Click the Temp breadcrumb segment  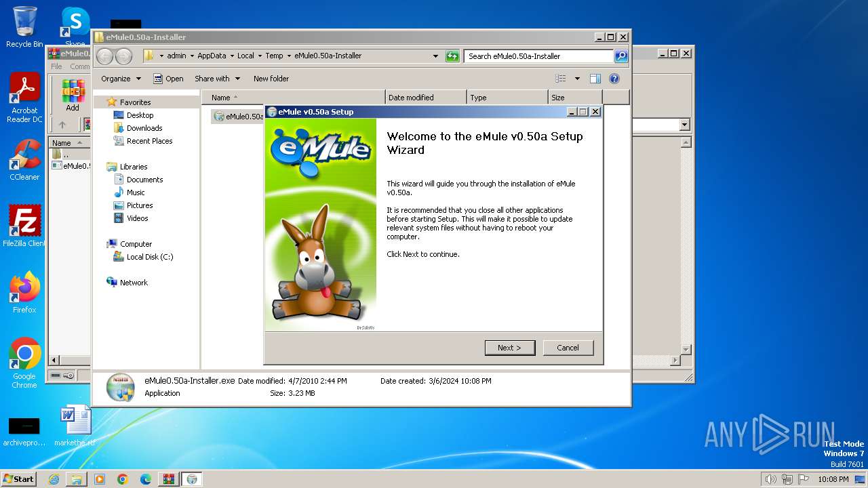(274, 56)
